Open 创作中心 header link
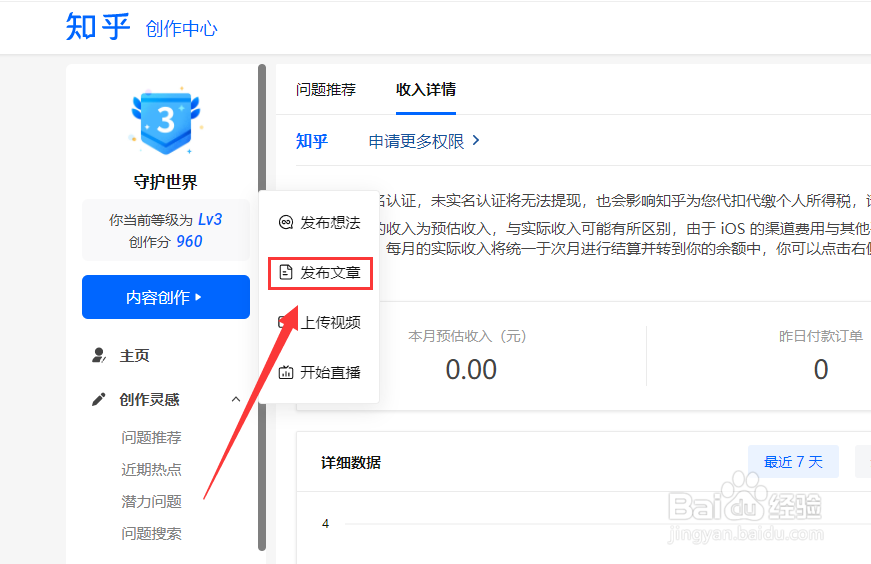 click(x=181, y=29)
